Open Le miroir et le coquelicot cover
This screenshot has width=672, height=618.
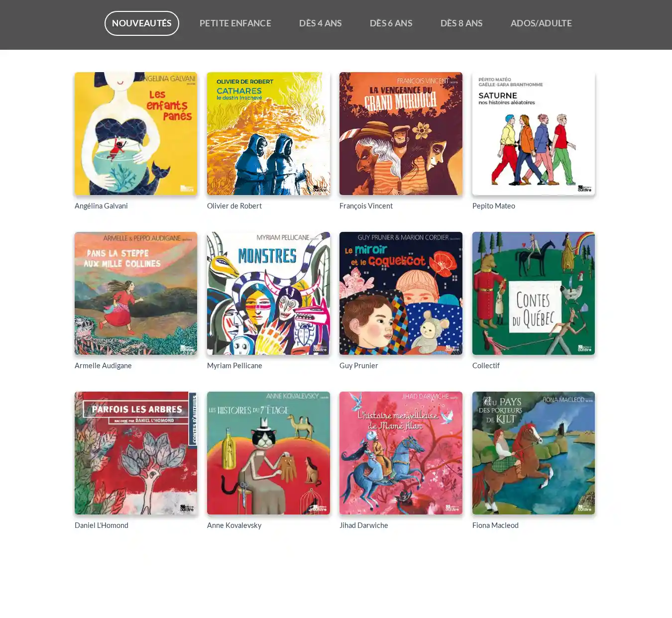(x=401, y=293)
